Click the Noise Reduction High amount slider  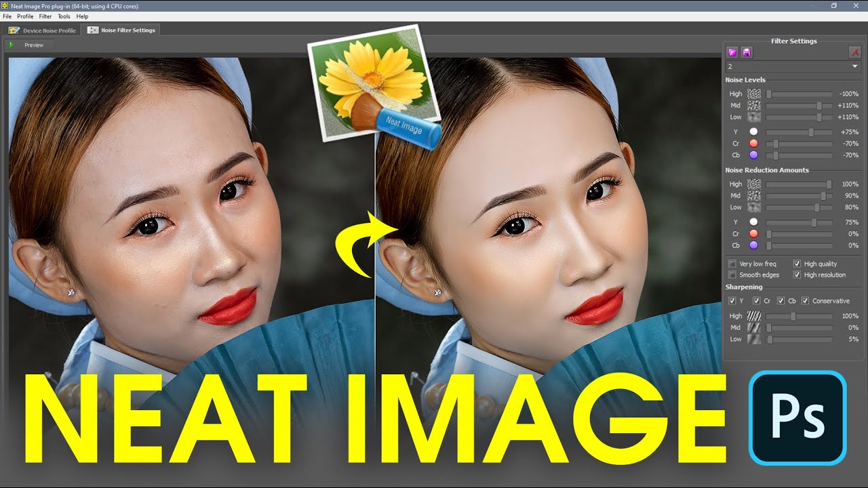pyautogui.click(x=799, y=184)
